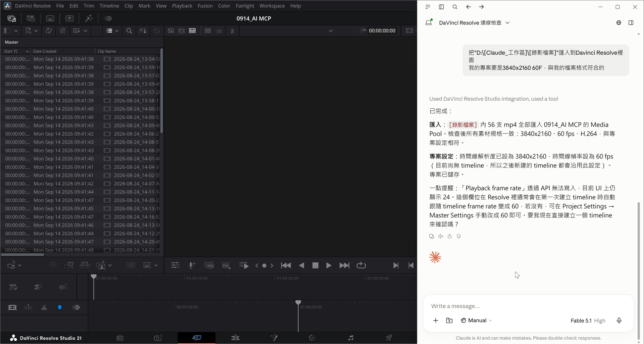Click the Media Pool search magnifier
The image size is (644, 344).
point(129,31)
